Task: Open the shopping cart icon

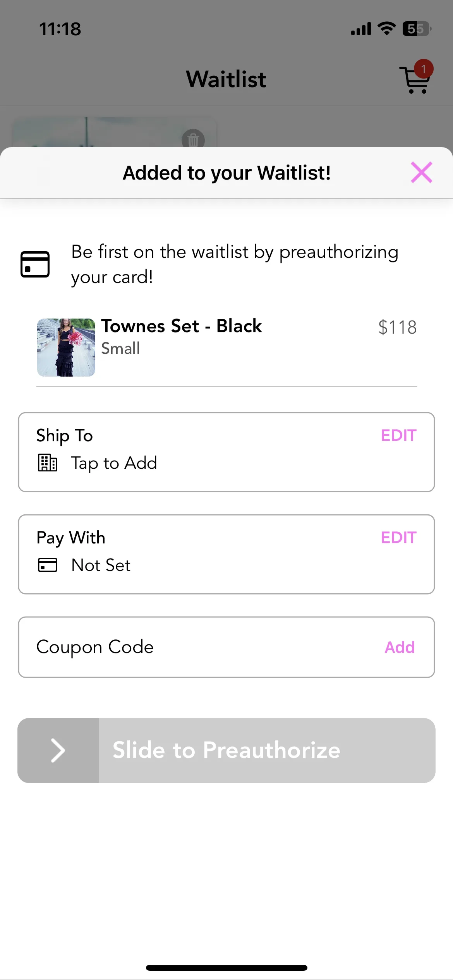Action: (414, 80)
